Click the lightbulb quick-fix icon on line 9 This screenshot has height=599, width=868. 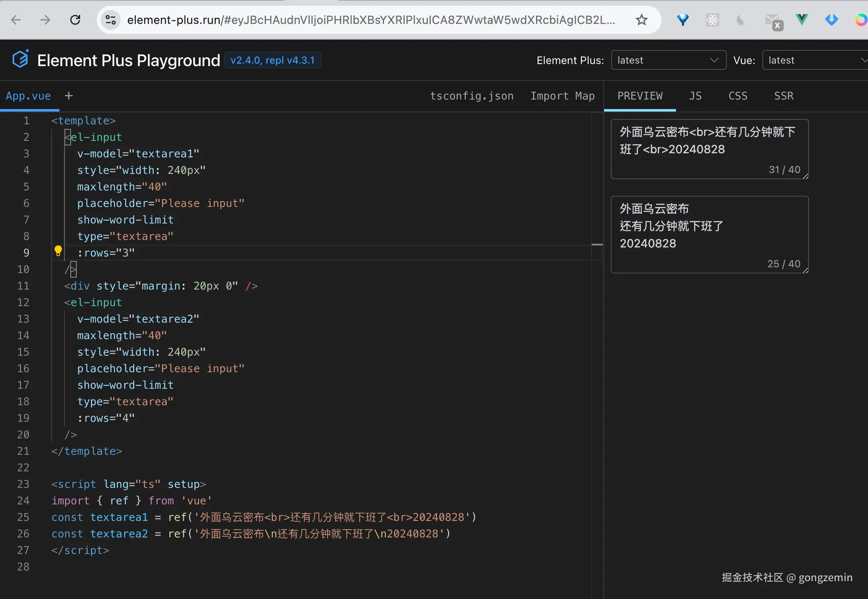click(x=58, y=251)
